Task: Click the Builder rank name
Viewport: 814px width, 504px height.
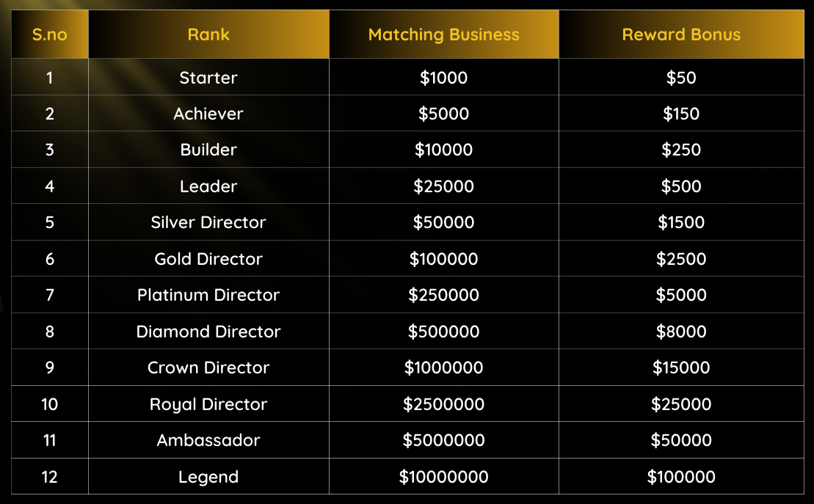Action: [208, 150]
